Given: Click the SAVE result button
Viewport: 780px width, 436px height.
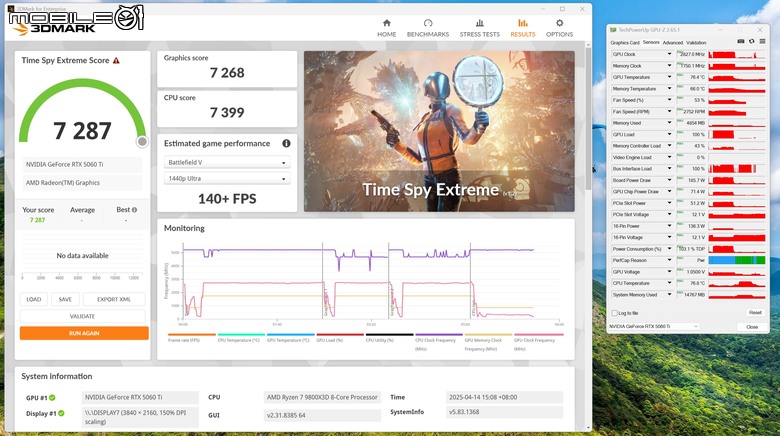Looking at the screenshot, I should pyautogui.click(x=65, y=300).
